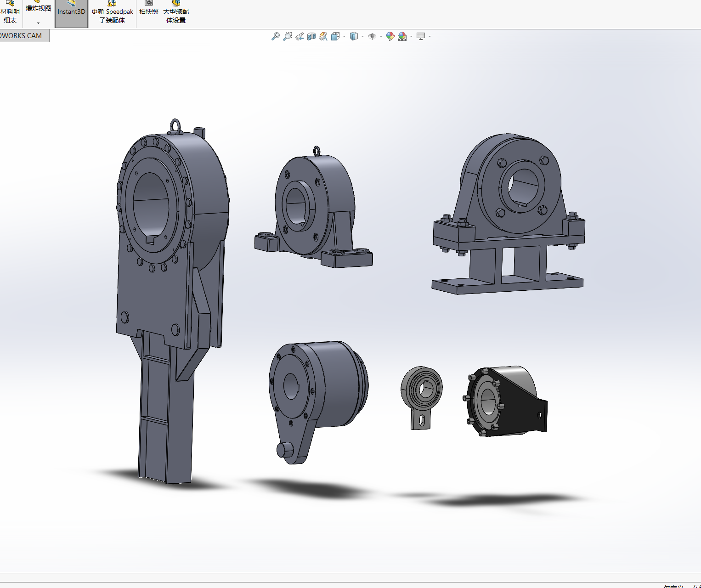Select the Zoom to Area tool
Viewport: 701px width, 588px height.
tap(288, 36)
